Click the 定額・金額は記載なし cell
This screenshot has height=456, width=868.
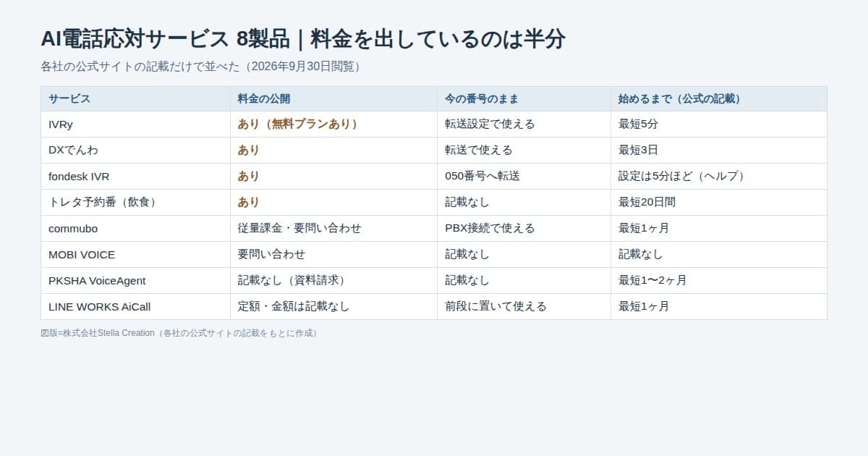tap(333, 306)
